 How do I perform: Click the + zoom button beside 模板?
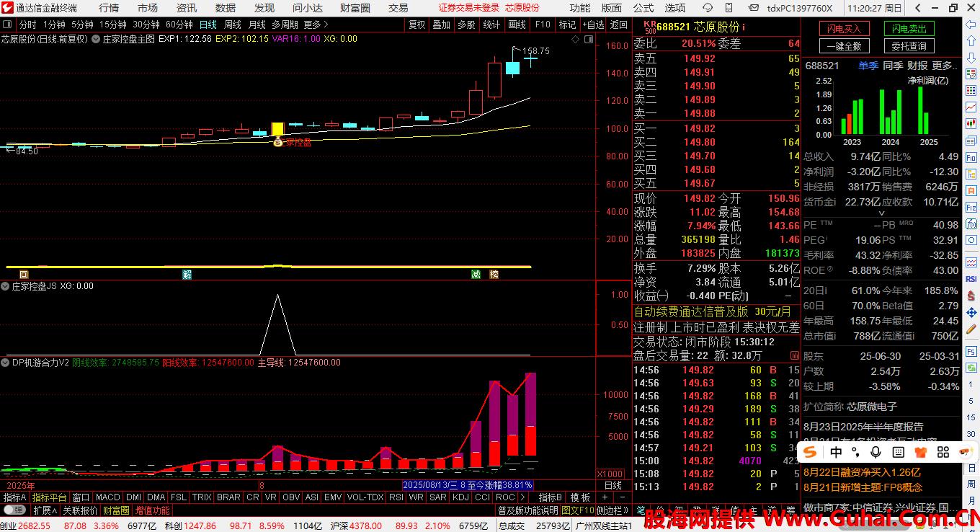[x=604, y=497]
